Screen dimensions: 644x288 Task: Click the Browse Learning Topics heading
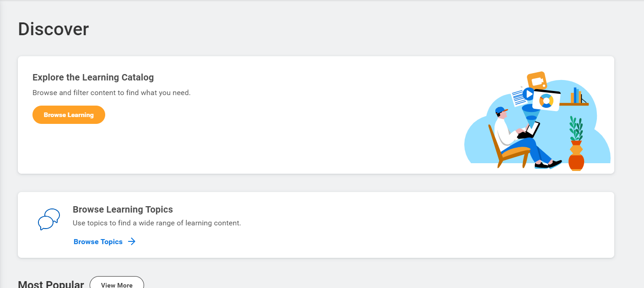pyautogui.click(x=123, y=209)
